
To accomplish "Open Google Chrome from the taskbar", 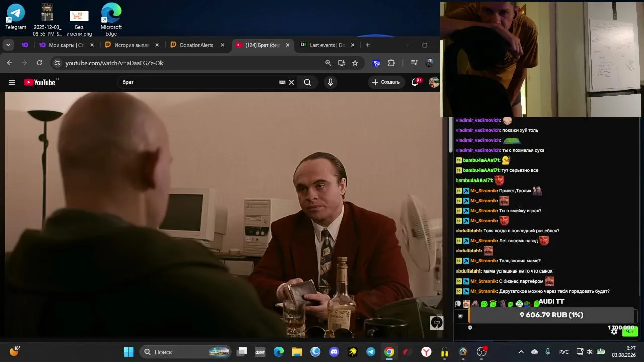I will (389, 352).
